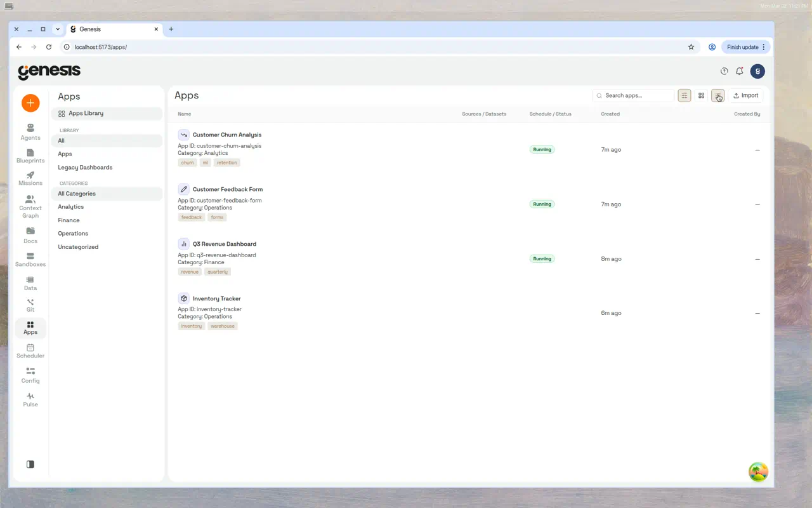This screenshot has width=812, height=508.
Task: Open Blueprints in the sidebar
Action: [x=30, y=156]
